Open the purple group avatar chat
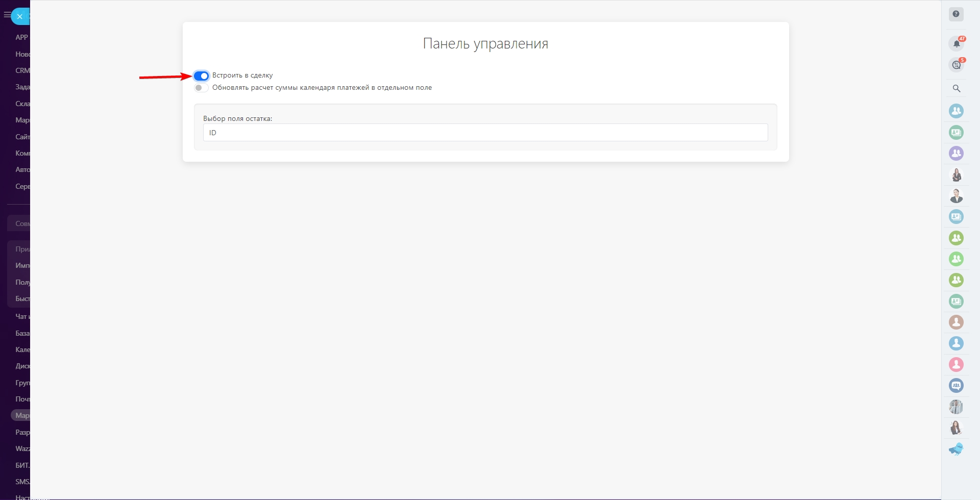 pyautogui.click(x=956, y=153)
